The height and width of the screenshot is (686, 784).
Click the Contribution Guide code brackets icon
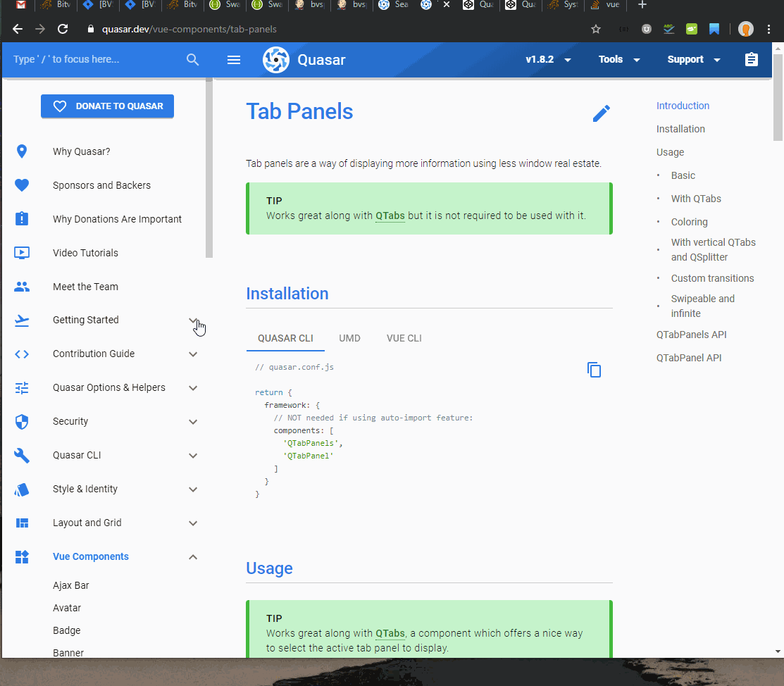(22, 354)
